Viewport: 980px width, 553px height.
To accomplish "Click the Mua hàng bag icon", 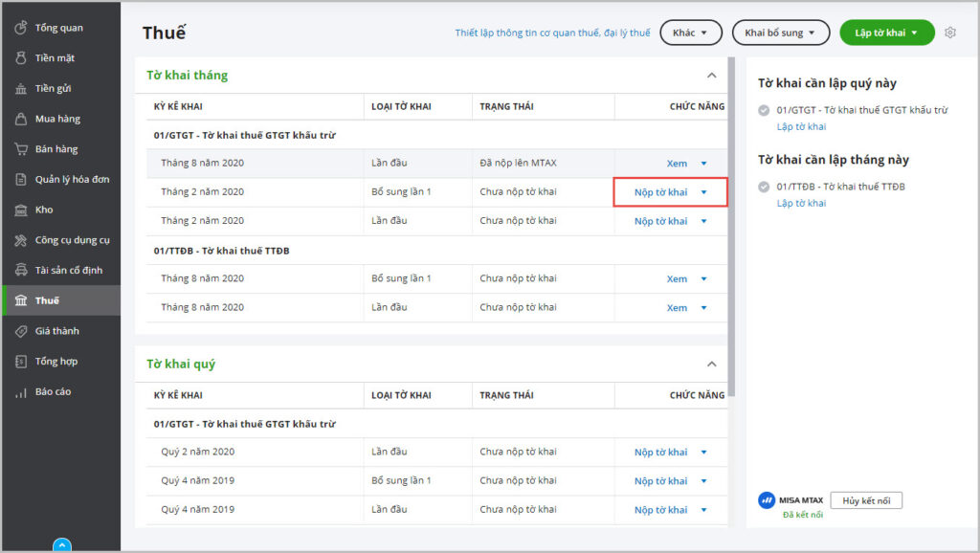I will pos(21,119).
